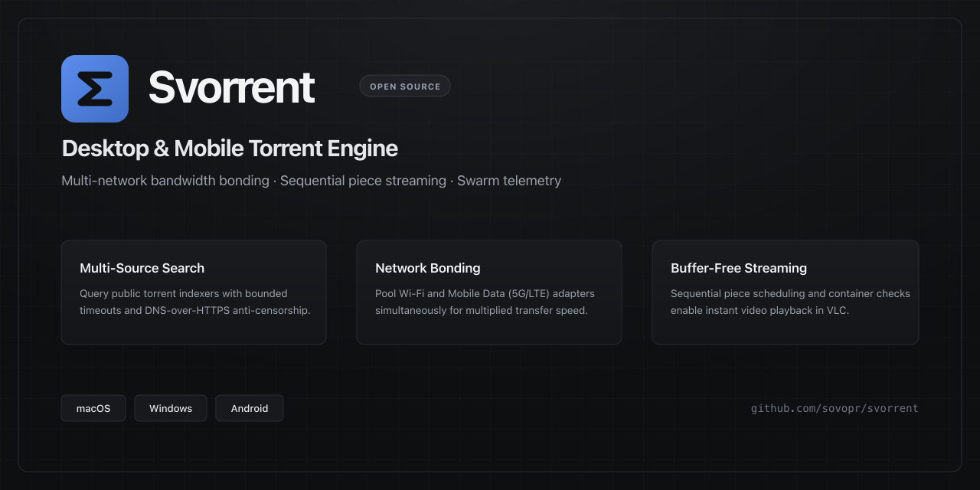Click the Desktop & Mobile Torrent Engine heading
The height and width of the screenshot is (490, 980).
coord(230,149)
